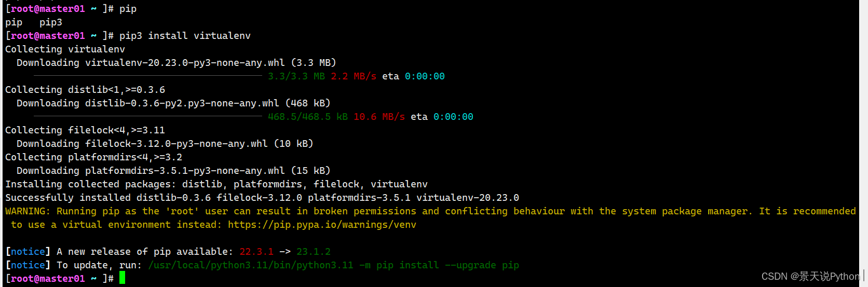868x287 pixels.
Task: Click the platformdirs wheel filename
Action: 185,171
